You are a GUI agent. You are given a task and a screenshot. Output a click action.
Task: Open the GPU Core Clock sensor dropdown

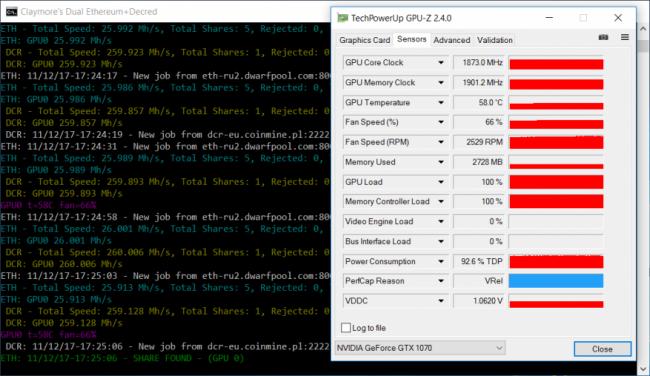coord(441,63)
